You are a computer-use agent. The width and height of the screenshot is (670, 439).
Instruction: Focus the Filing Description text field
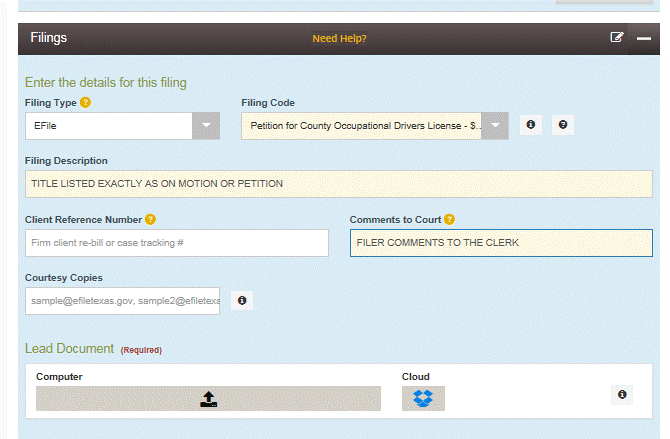(339, 184)
